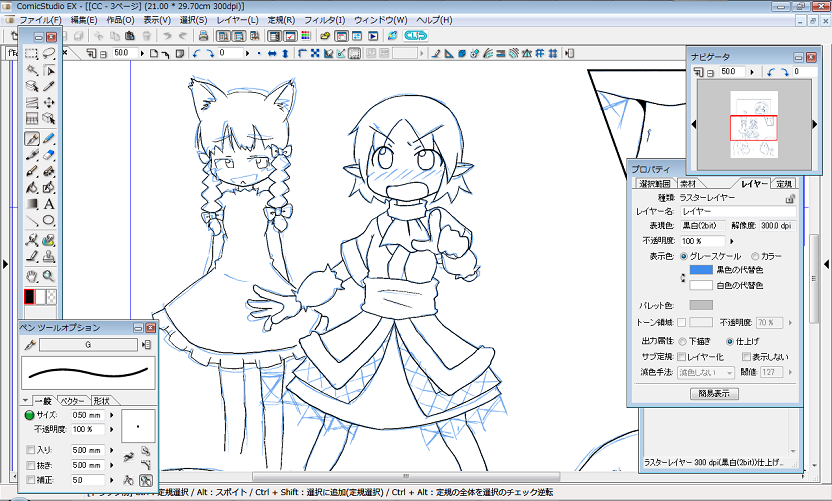Toggle the レイヤー化 checkbox

682,357
